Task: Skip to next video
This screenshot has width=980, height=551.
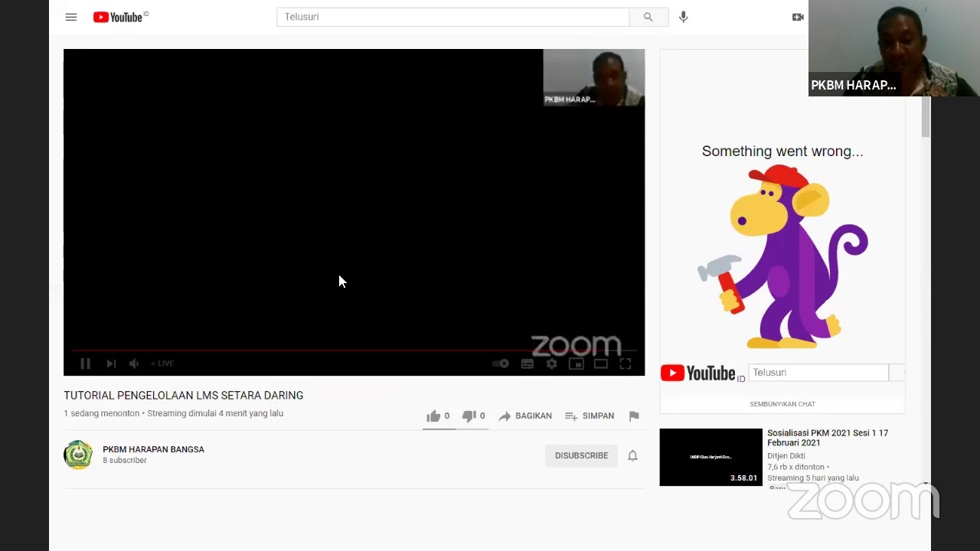Action: (x=111, y=364)
